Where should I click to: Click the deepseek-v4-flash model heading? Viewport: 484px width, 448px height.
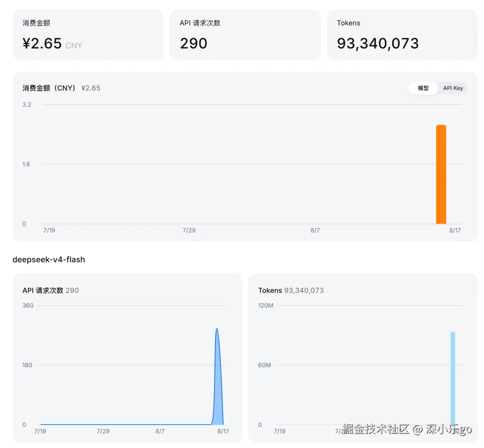[49, 259]
